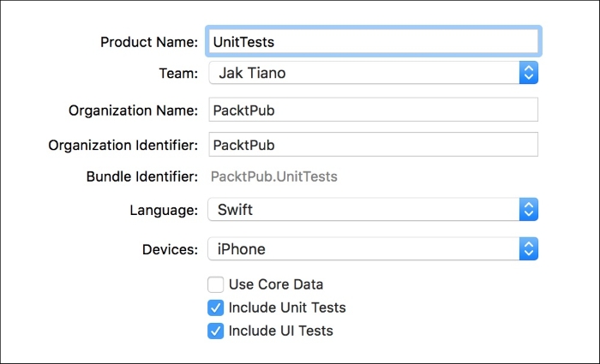The image size is (600, 364).
Task: Click the 'Product Name:' label
Action: (149, 42)
